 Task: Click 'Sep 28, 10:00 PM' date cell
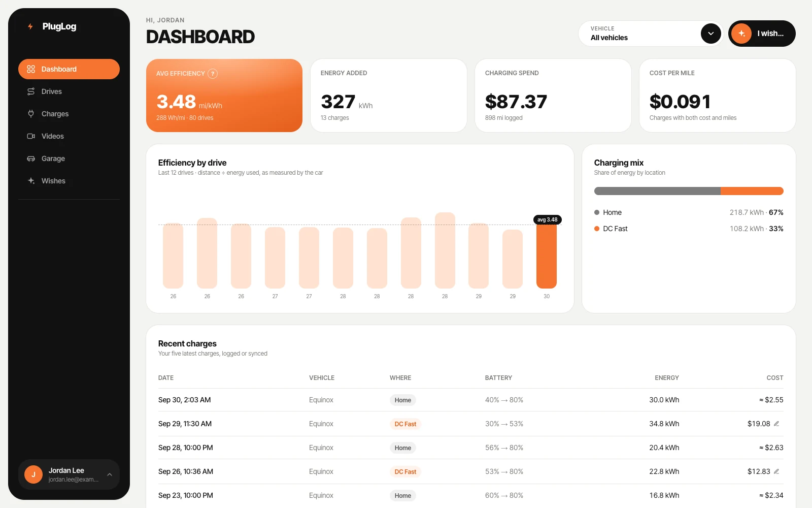[x=186, y=448]
